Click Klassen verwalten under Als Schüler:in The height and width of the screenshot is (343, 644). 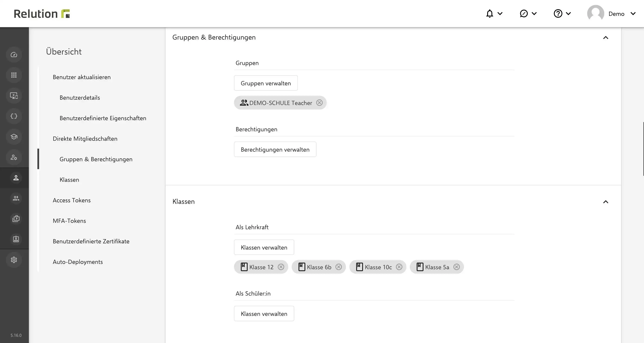tap(264, 313)
